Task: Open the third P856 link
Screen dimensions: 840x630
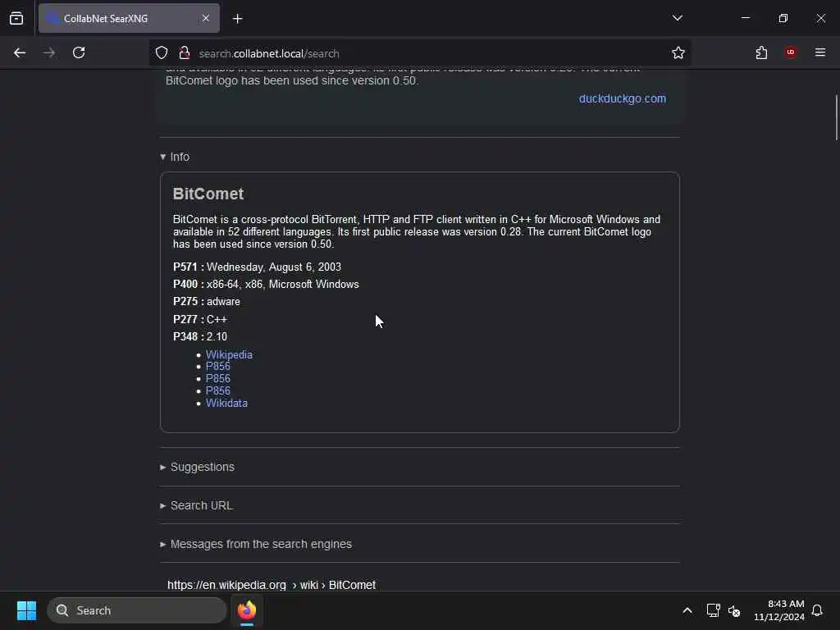Action: 218,391
